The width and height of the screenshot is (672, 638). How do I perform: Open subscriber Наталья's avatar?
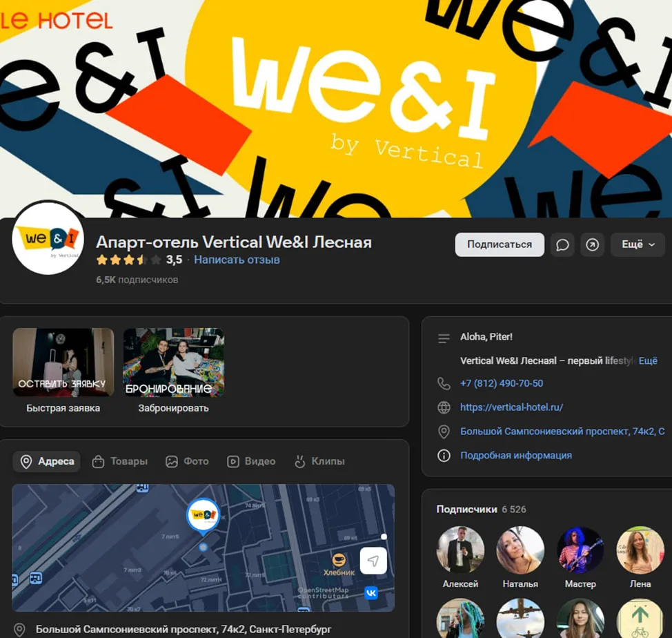520,550
